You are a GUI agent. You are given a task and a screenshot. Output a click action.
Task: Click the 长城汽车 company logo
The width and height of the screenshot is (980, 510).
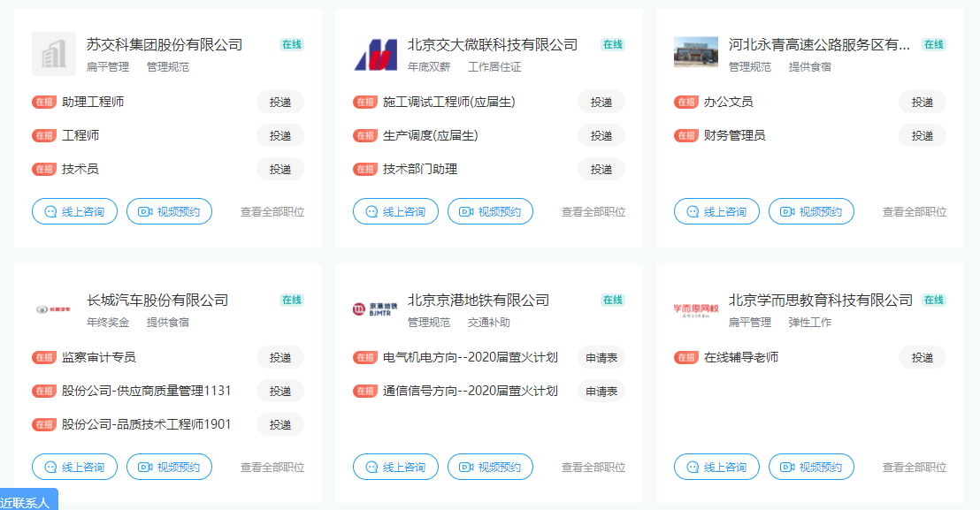click(54, 309)
